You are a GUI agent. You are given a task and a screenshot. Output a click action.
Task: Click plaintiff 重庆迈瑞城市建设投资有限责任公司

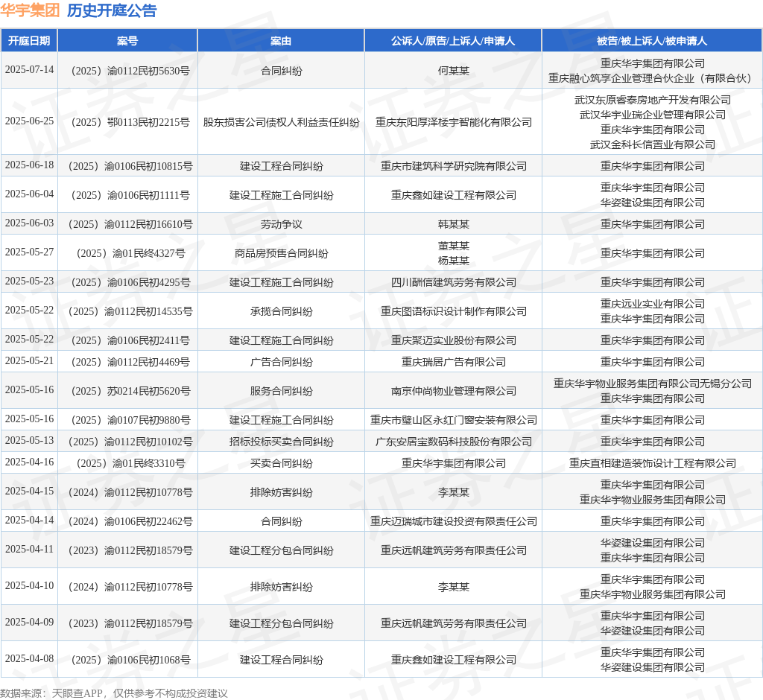click(x=454, y=521)
